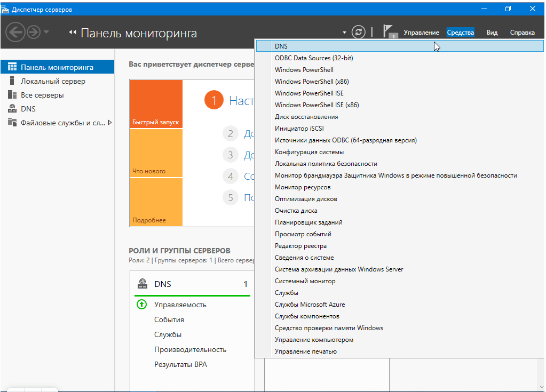Select Локальный сервер in sidebar
This screenshot has width=546, height=392.
58,81
